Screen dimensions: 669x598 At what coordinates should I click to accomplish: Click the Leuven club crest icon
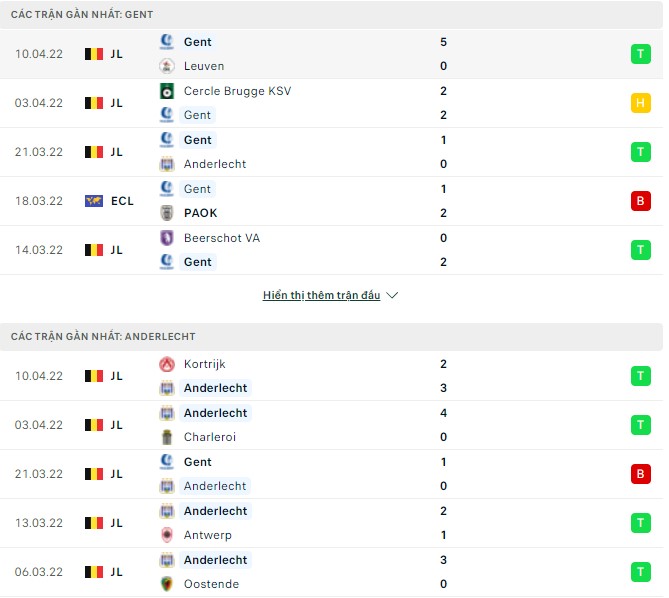pyautogui.click(x=167, y=66)
